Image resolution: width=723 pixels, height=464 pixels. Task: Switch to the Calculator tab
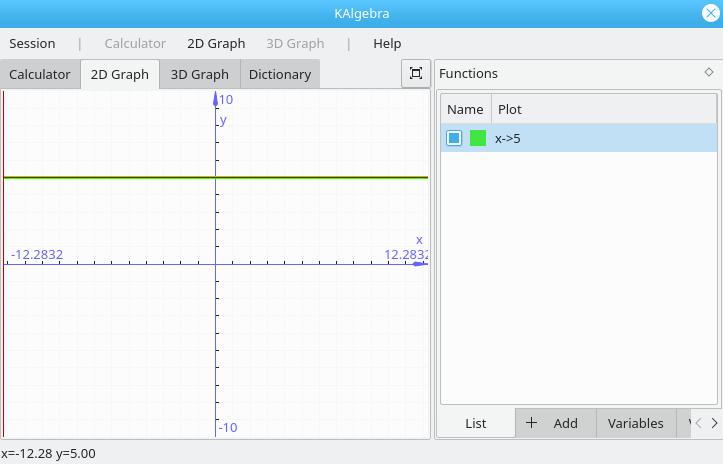coord(40,74)
